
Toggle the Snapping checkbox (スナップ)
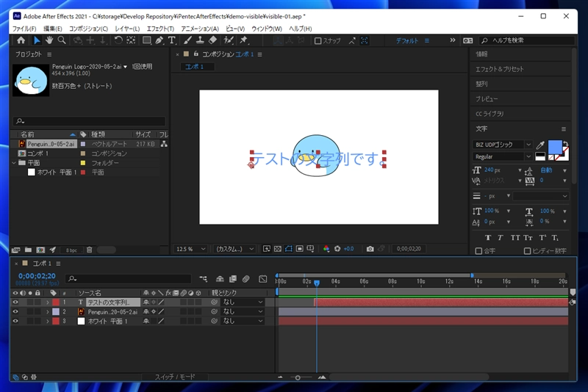(x=318, y=40)
